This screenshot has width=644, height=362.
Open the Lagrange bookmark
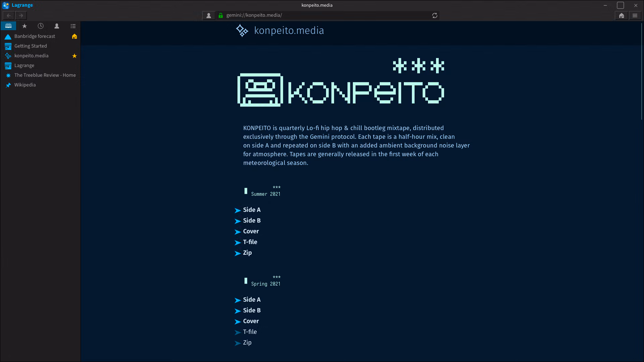point(40,65)
